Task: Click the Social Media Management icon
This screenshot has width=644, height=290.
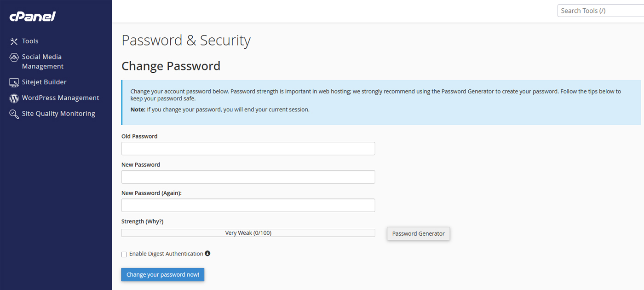Action: (x=14, y=58)
